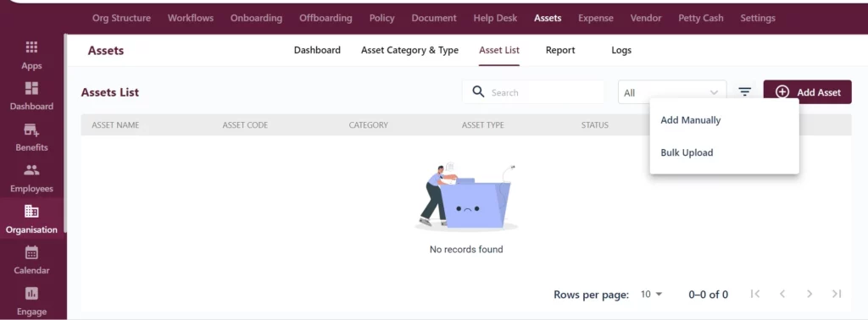Image resolution: width=868 pixels, height=320 pixels.
Task: Open the Report tab
Action: (x=560, y=50)
